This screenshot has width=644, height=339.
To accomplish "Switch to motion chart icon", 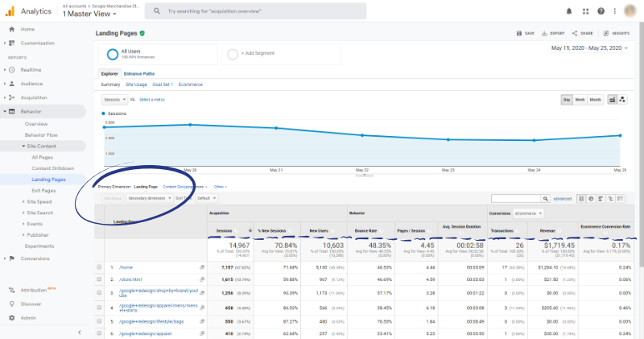I will (622, 99).
